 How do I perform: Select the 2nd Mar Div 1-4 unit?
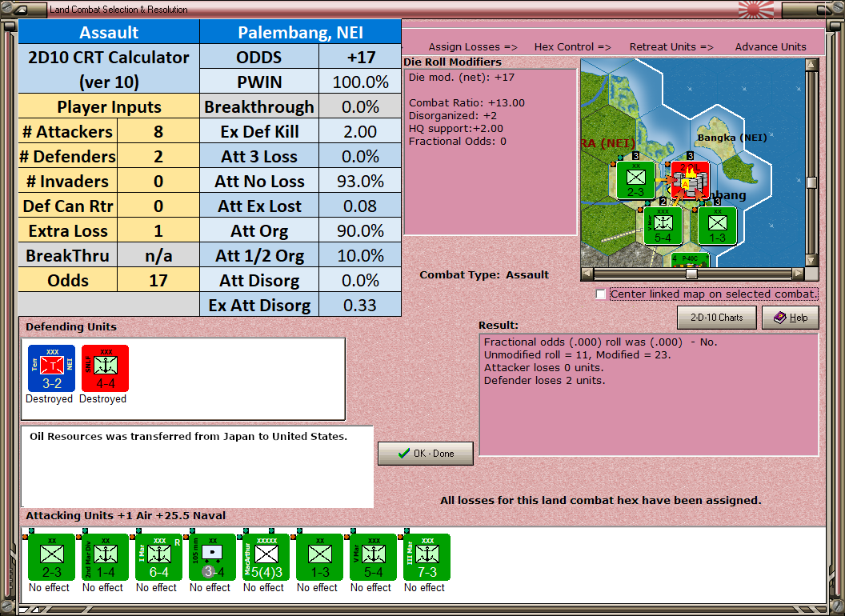[105, 558]
